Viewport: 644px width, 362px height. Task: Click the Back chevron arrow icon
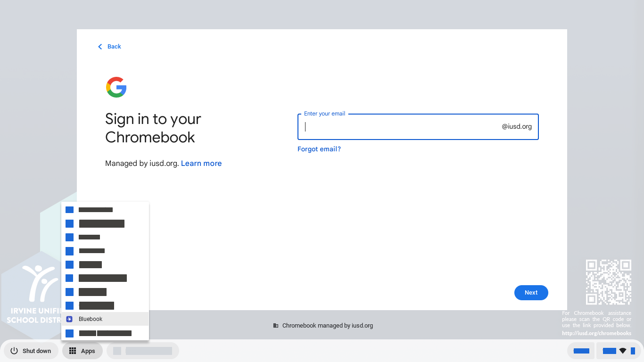click(x=100, y=47)
